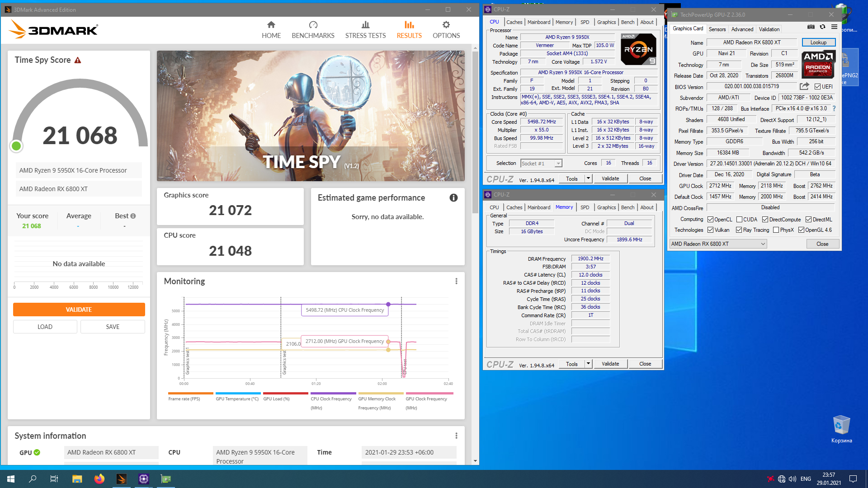Toggle the UEFI checkbox
The width and height of the screenshot is (868, 488).
[x=818, y=87]
